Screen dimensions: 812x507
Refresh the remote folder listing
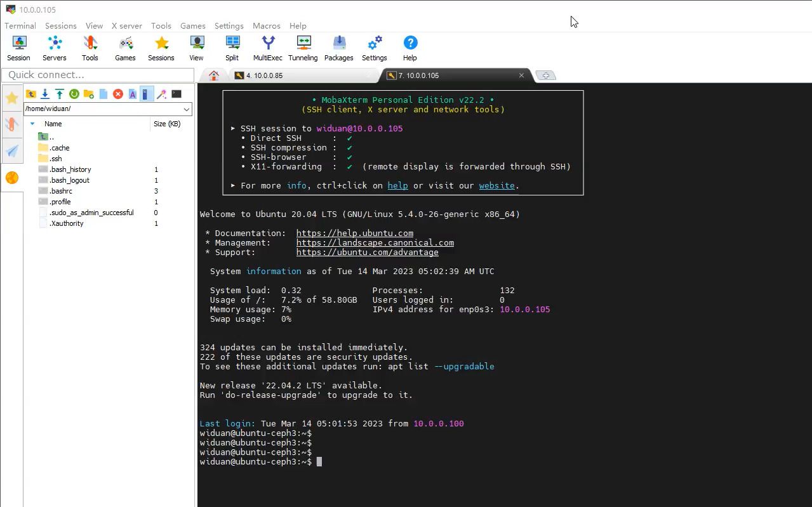[x=74, y=94]
